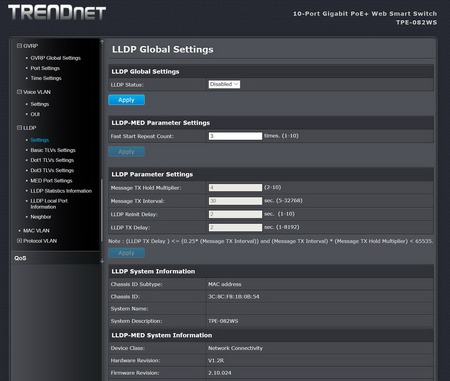The width and height of the screenshot is (450, 381).
Task: Open the Neighbor page under LLDP
Action: coord(41,217)
